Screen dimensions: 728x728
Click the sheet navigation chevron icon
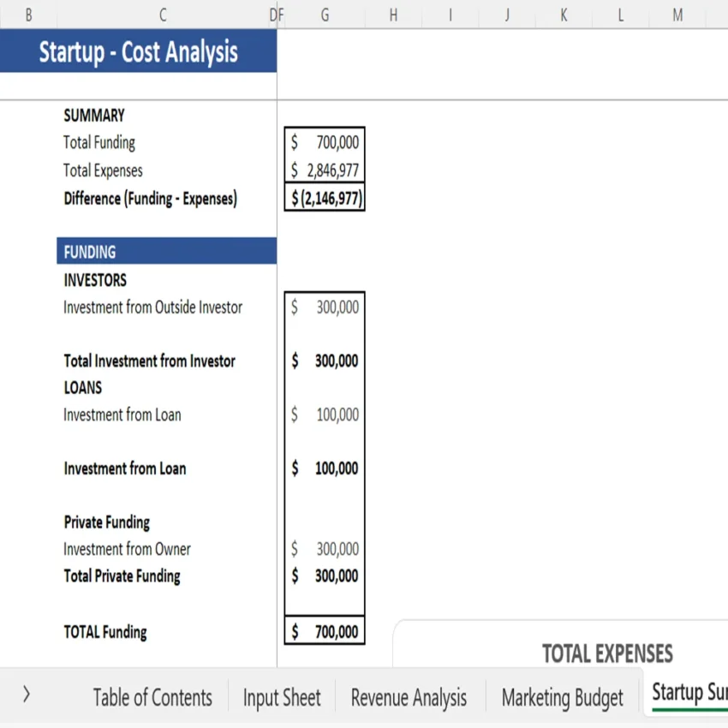tap(27, 695)
